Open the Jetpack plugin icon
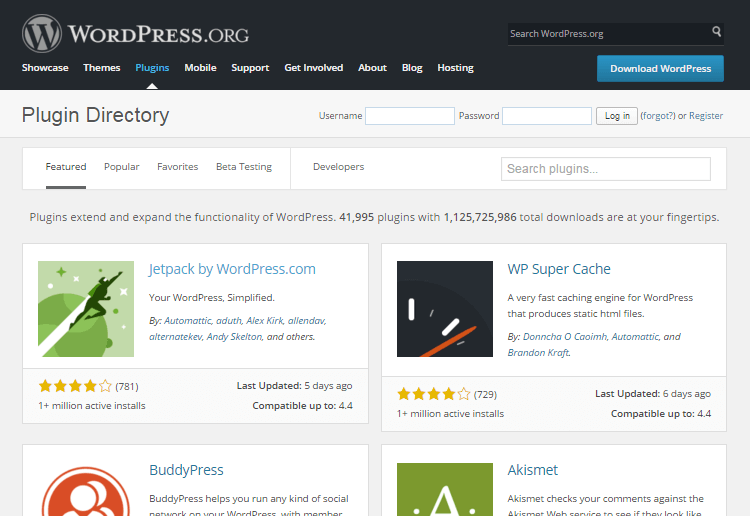The image size is (750, 516). click(86, 309)
